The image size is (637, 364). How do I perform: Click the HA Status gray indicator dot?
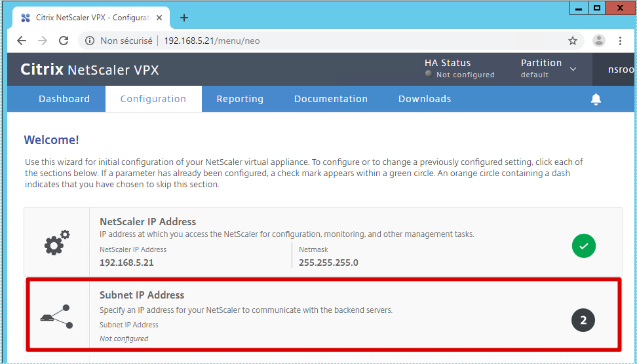pyautogui.click(x=428, y=74)
